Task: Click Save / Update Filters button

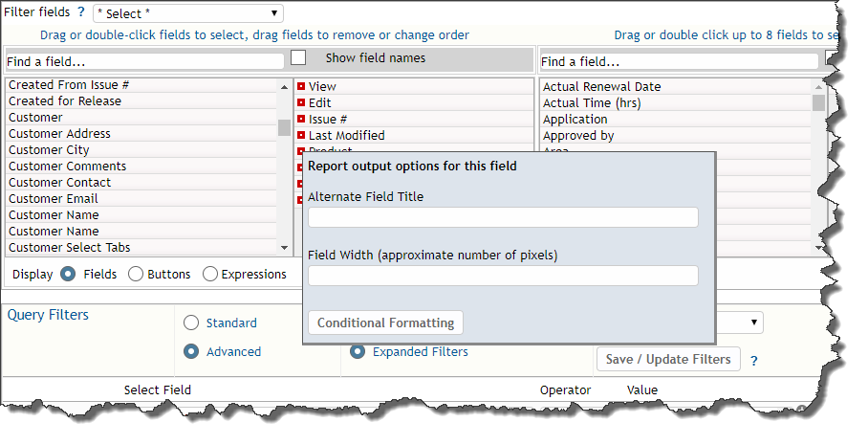Action: pyautogui.click(x=668, y=359)
